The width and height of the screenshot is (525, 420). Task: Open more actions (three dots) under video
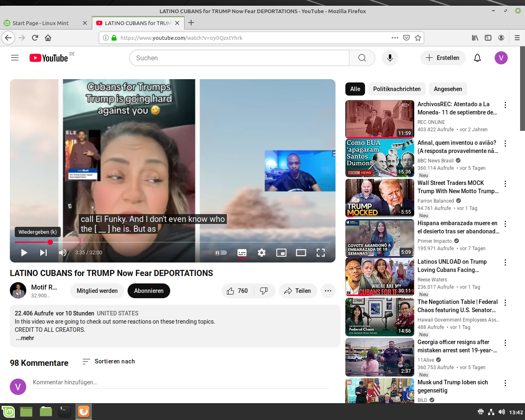click(x=328, y=291)
